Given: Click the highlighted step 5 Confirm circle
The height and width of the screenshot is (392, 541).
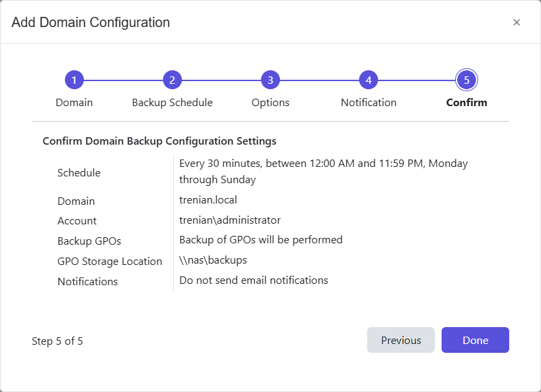Looking at the screenshot, I should [x=466, y=79].
